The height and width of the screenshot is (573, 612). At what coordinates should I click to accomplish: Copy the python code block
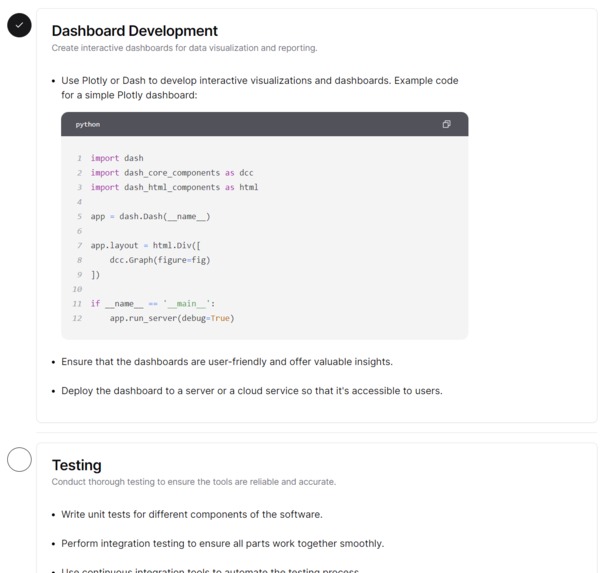tap(447, 124)
